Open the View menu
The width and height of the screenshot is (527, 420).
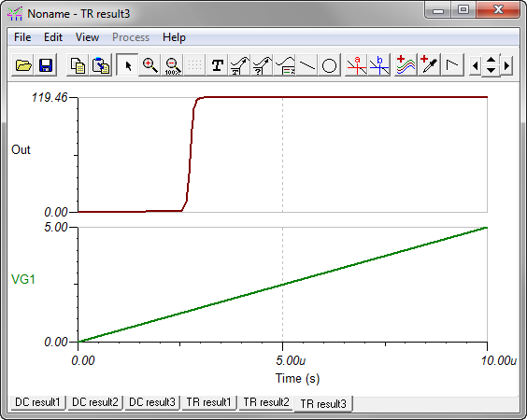(x=87, y=37)
